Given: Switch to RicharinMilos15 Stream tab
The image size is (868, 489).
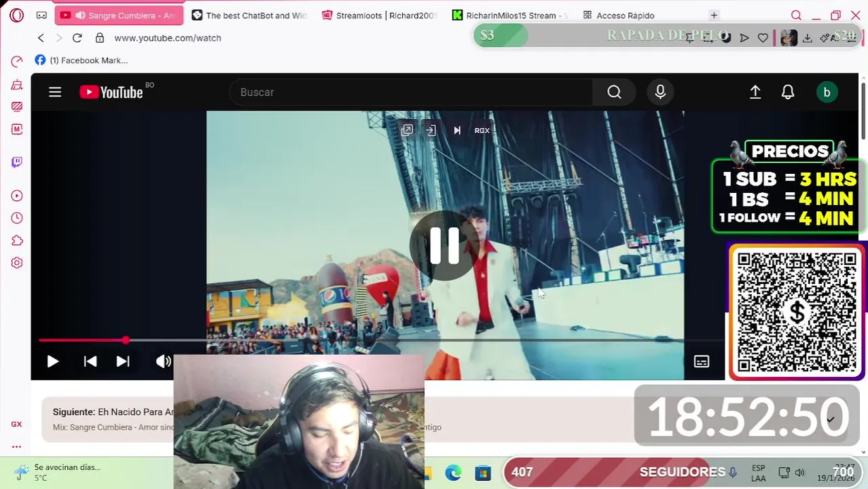Looking at the screenshot, I should [509, 15].
